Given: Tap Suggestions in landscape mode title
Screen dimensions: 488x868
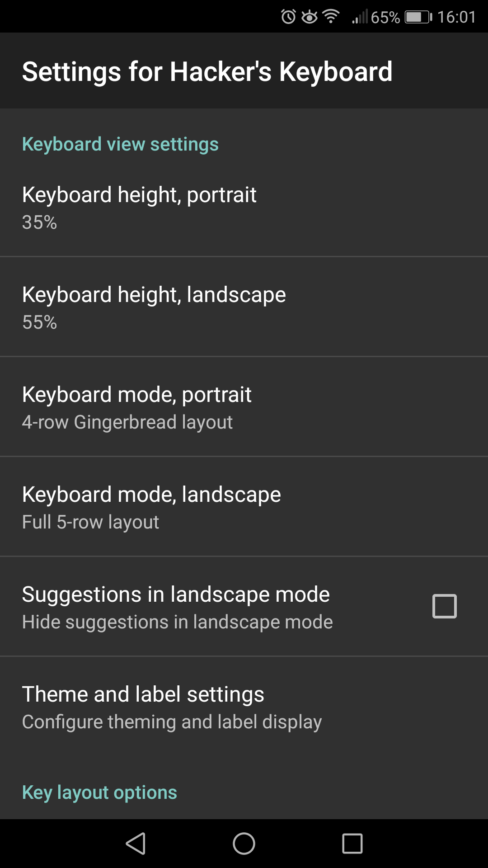Looking at the screenshot, I should coord(176,594).
